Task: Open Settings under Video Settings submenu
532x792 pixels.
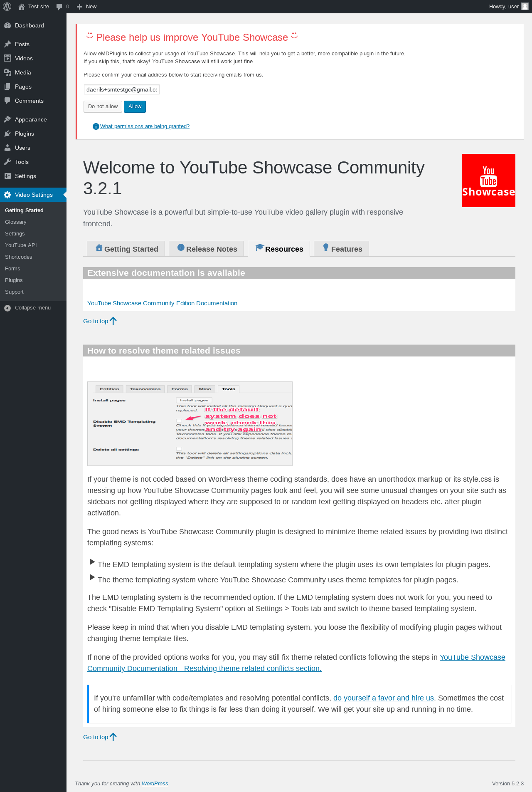Action: tap(15, 234)
